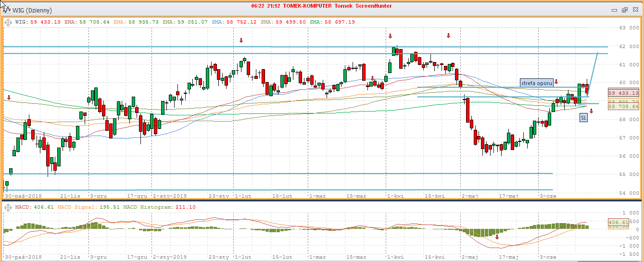Click the red arrow marker below the SL label
This screenshot has height=262, width=644.
coord(591,111)
